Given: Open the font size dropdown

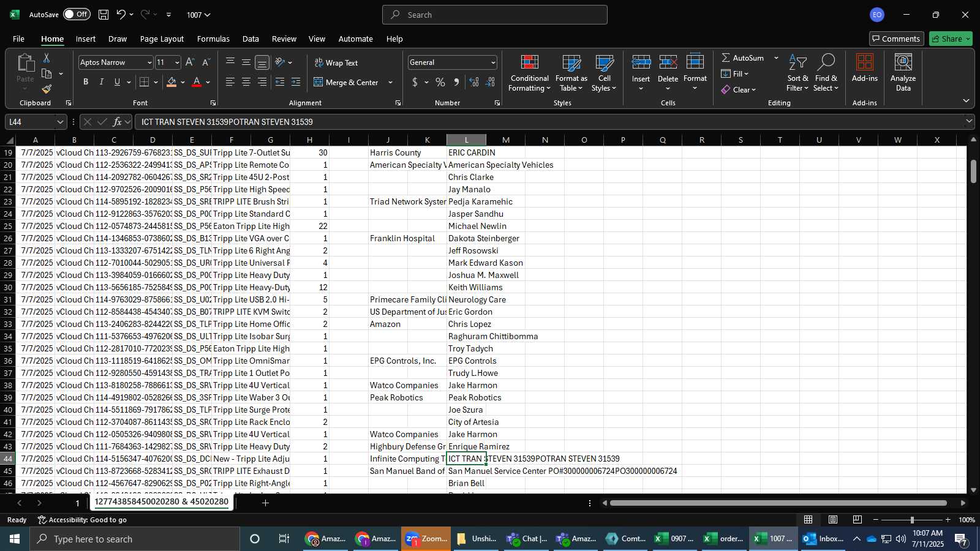Looking at the screenshot, I should [177, 62].
